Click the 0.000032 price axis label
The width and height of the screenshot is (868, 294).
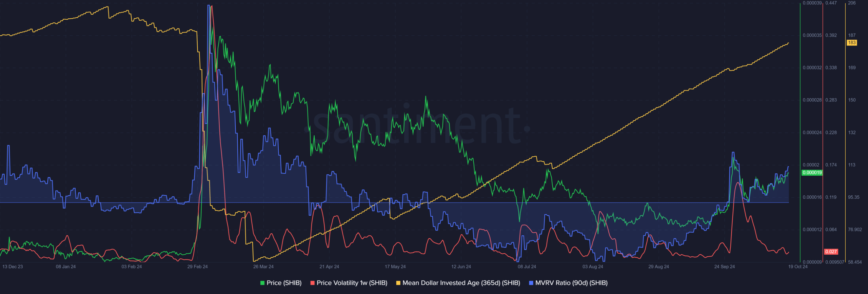click(812, 68)
